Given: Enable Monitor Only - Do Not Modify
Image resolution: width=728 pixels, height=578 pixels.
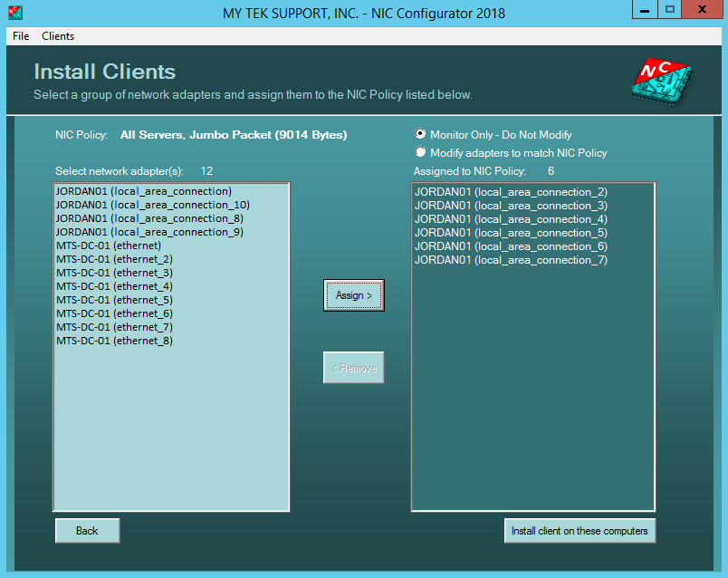Looking at the screenshot, I should (418, 134).
